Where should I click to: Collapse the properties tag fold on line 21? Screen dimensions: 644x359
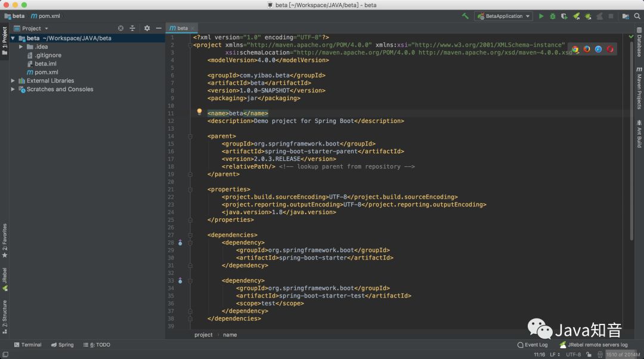tap(190, 190)
